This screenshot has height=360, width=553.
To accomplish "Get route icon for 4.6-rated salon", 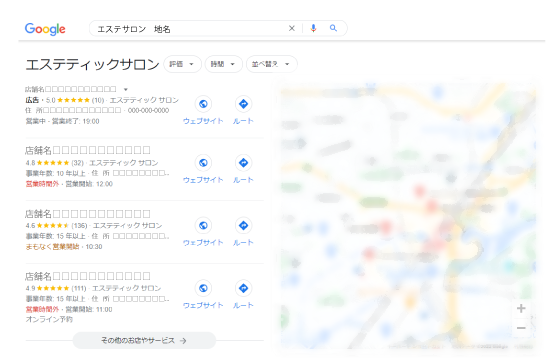I will 243,226.
